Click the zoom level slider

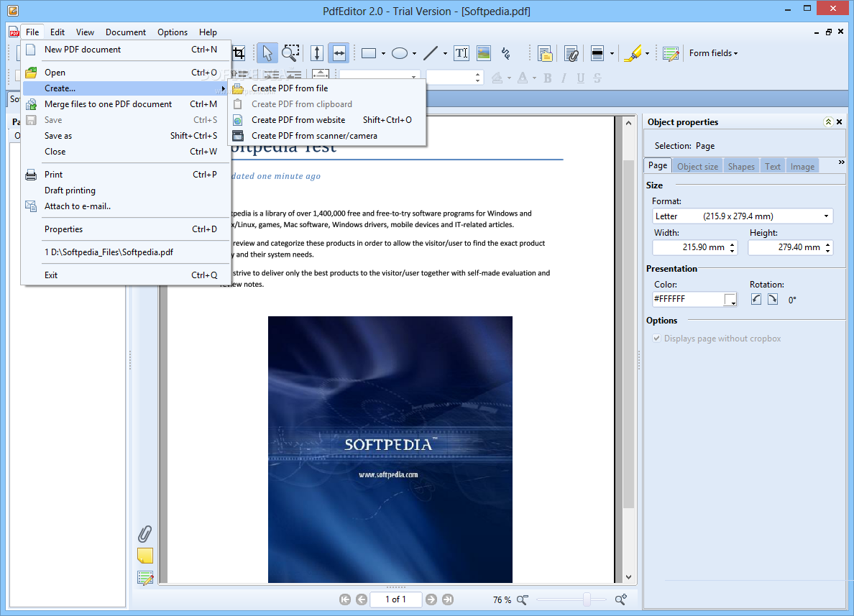coord(571,599)
